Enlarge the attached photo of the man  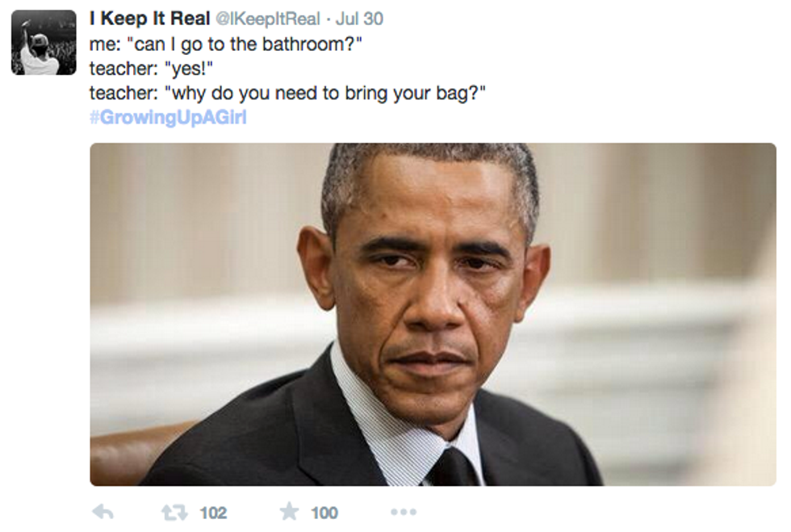(x=433, y=315)
